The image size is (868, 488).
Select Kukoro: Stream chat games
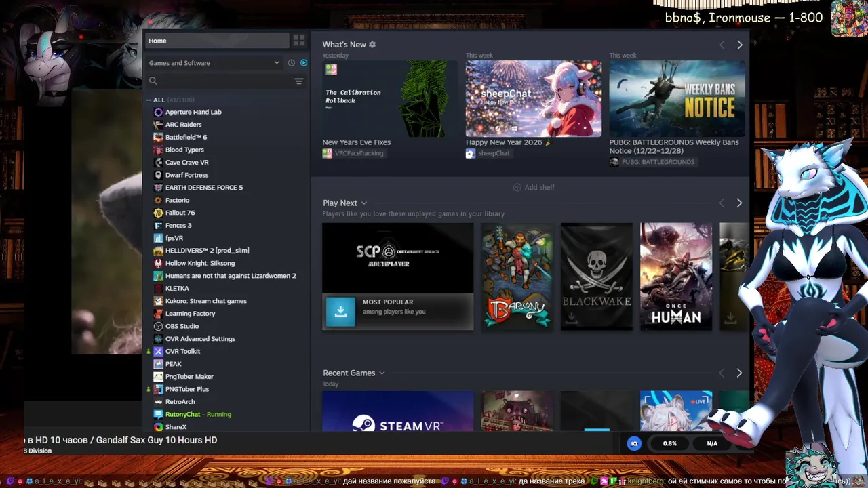pos(206,301)
